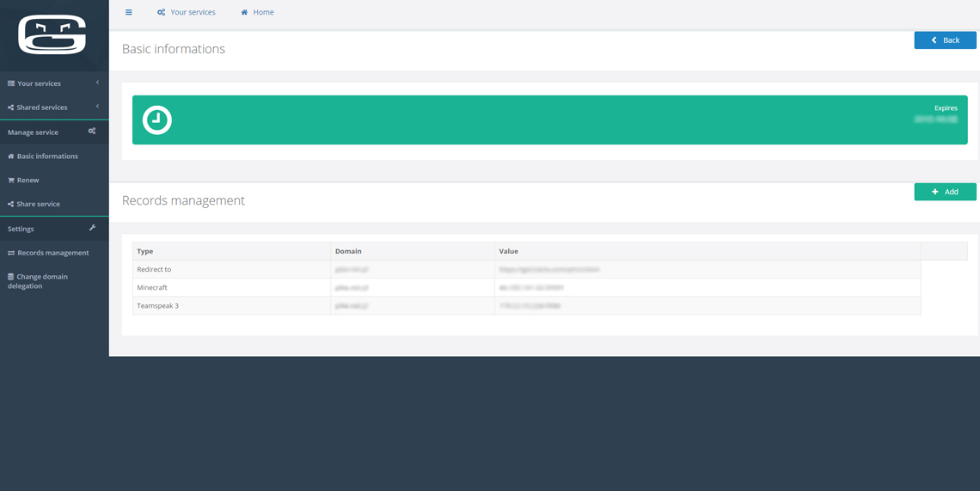Toggle the hamburger sidebar menu icon

point(129,12)
